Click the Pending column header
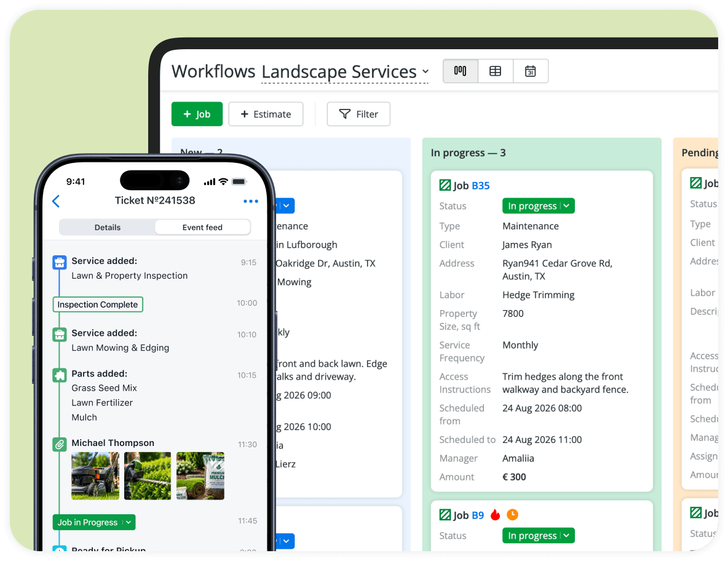Viewport: 728px width, 561px height. coord(700,153)
